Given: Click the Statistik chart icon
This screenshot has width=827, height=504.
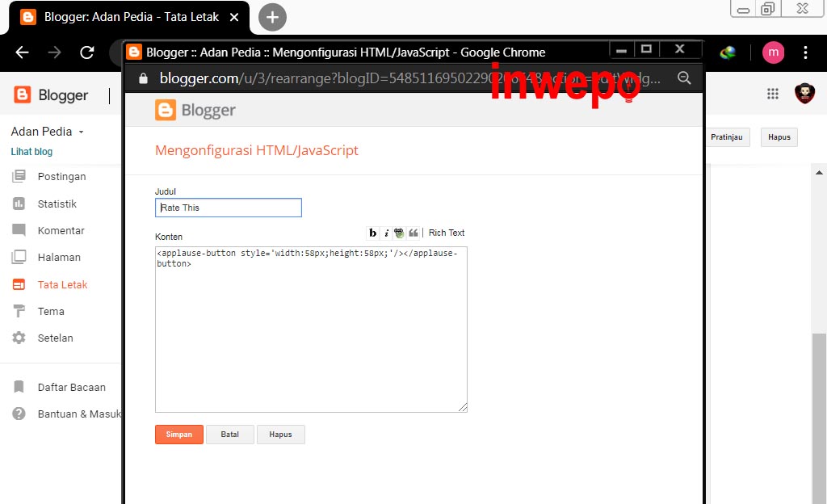Looking at the screenshot, I should coord(19,204).
